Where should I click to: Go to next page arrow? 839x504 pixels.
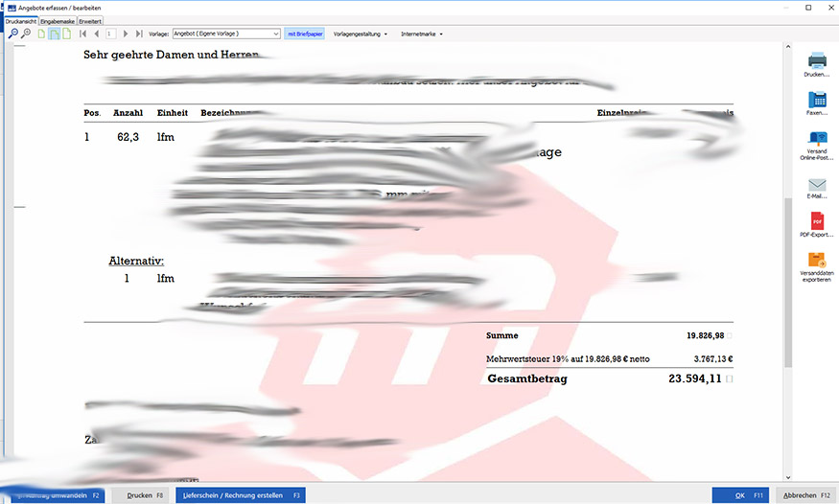click(126, 34)
